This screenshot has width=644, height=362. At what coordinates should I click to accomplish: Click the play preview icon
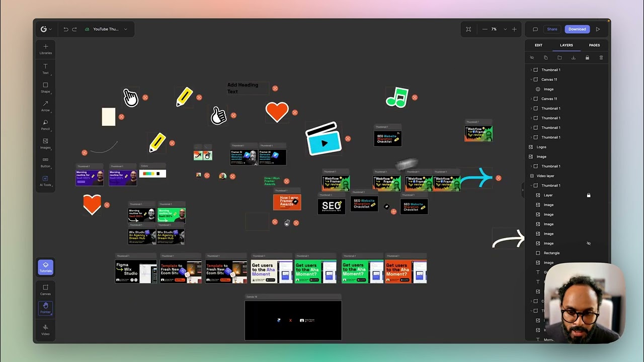[x=598, y=29]
